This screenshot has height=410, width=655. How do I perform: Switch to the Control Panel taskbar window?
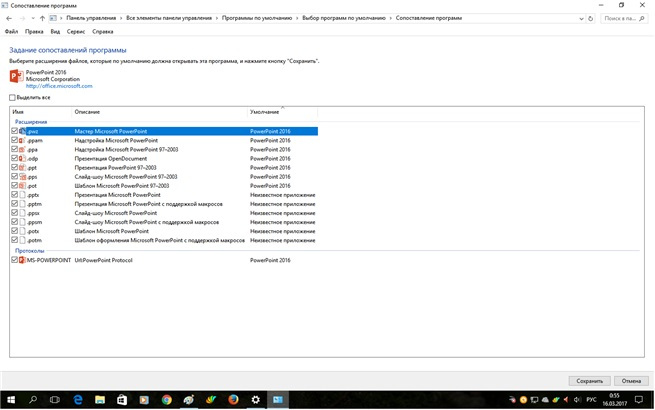tap(278, 400)
